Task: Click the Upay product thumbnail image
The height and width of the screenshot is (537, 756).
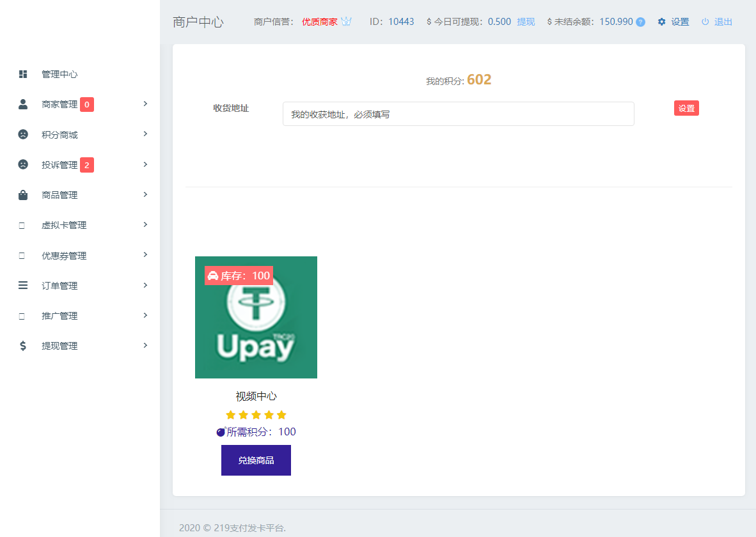Action: 256,317
